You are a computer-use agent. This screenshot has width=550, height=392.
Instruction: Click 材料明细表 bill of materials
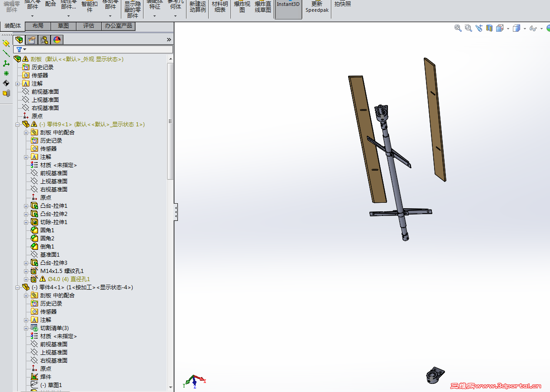[220, 6]
